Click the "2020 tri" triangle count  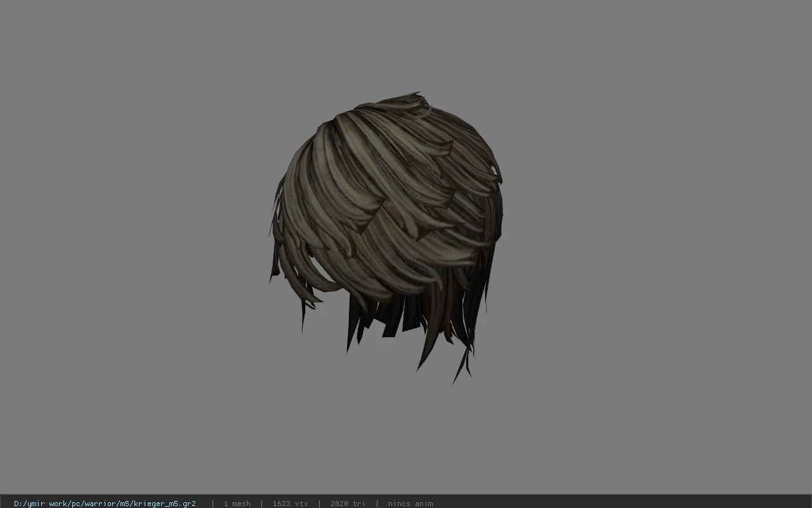click(x=348, y=504)
